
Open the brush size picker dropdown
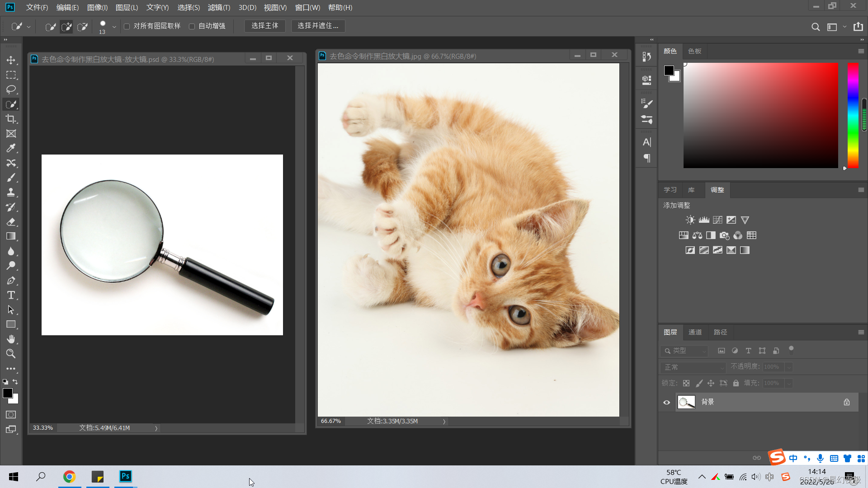114,27
